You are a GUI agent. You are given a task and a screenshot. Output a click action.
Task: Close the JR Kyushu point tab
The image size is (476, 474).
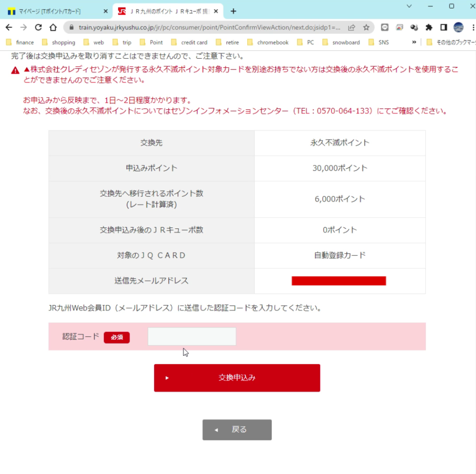click(216, 11)
